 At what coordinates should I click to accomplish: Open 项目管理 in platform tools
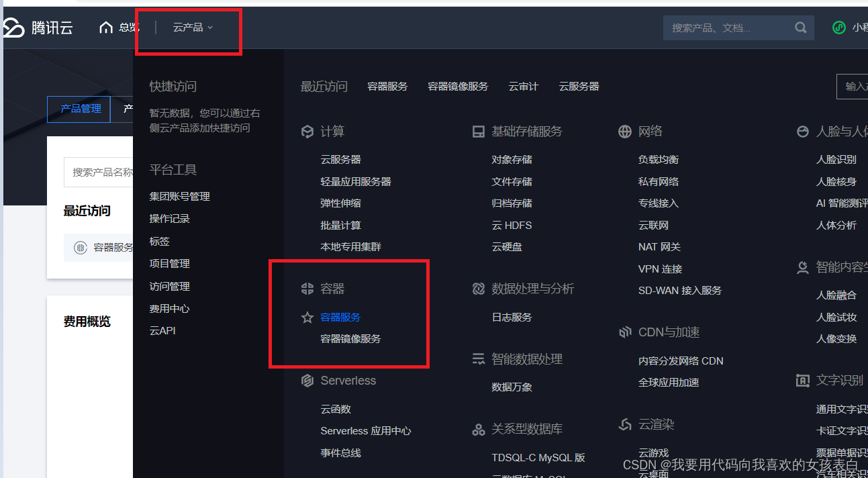(169, 264)
